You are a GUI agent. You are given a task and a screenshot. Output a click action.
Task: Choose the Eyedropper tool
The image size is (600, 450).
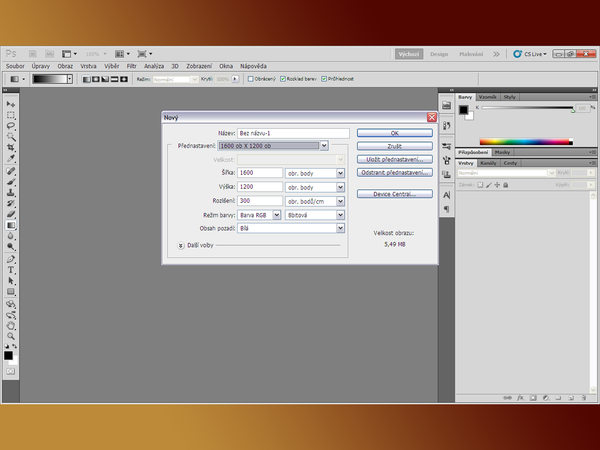click(11, 159)
